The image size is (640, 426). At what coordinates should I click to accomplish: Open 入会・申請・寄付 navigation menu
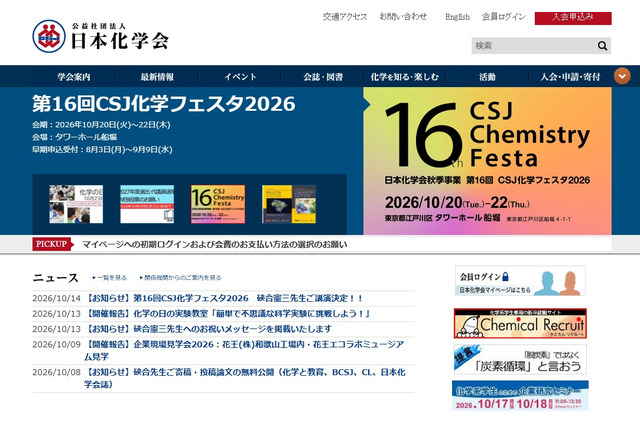(570, 77)
